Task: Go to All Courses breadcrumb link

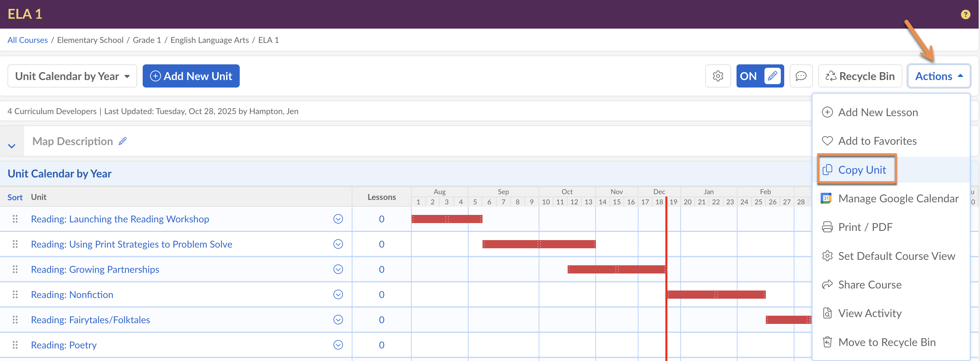Action: 27,40
